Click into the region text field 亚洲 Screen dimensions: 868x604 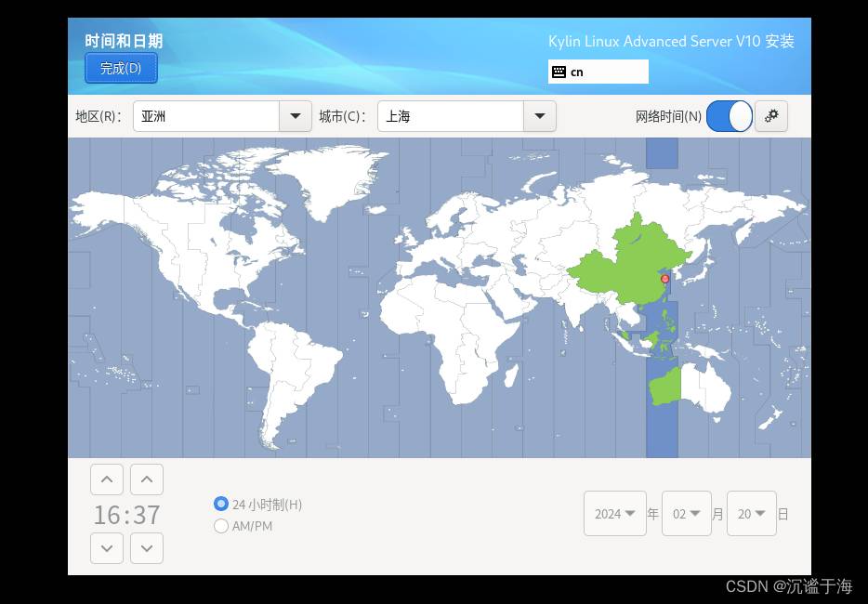[x=206, y=116]
